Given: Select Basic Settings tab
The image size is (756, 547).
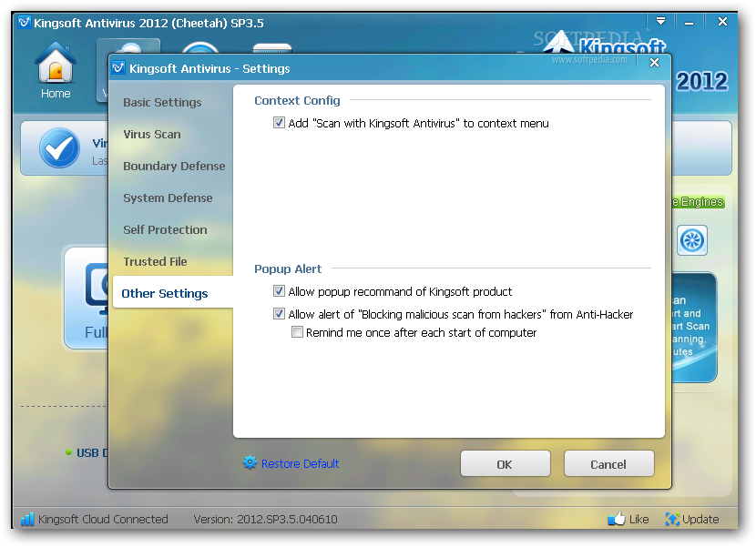Looking at the screenshot, I should click(x=162, y=102).
